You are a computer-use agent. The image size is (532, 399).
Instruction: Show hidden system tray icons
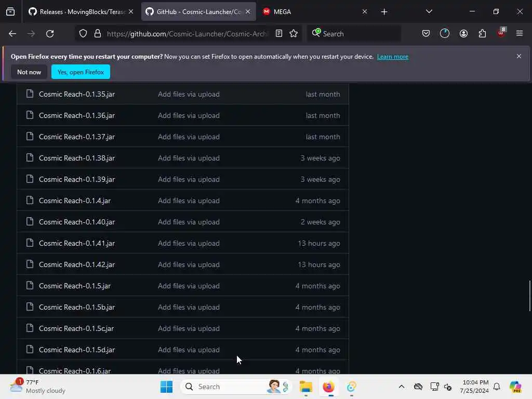tap(402, 387)
